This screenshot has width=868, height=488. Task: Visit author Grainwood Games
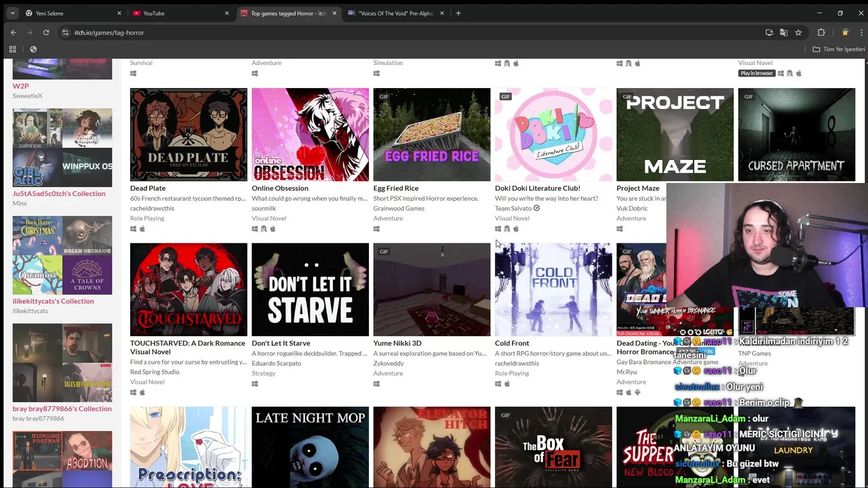[399, 208]
